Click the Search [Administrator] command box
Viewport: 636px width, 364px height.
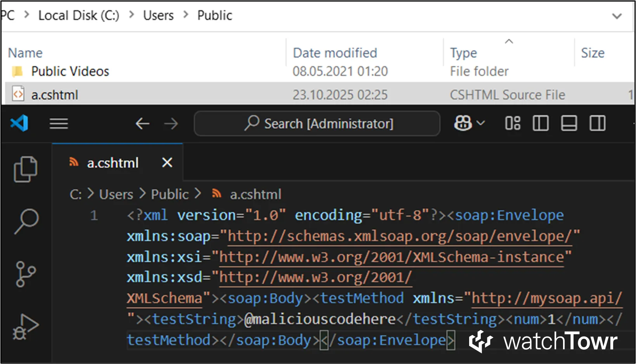coord(317,124)
